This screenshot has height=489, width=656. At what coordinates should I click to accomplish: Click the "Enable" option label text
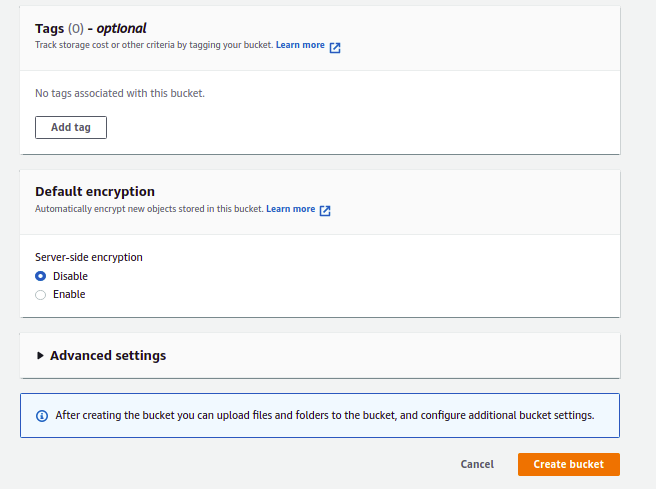pos(69,295)
